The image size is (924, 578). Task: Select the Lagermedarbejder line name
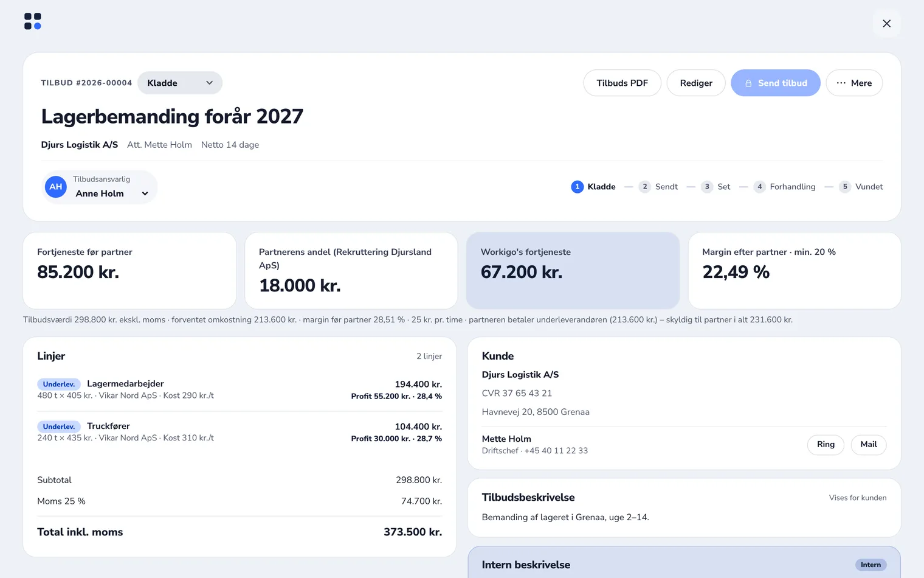pyautogui.click(x=125, y=383)
